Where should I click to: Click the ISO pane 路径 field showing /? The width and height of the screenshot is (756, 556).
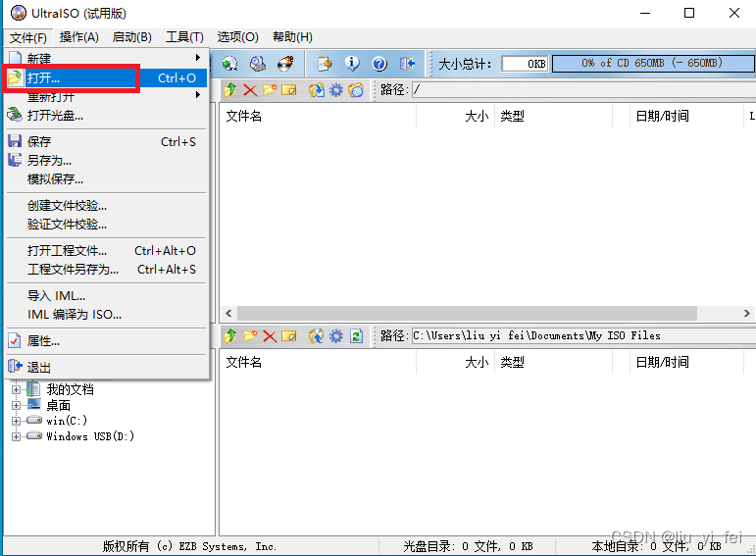pos(583,89)
